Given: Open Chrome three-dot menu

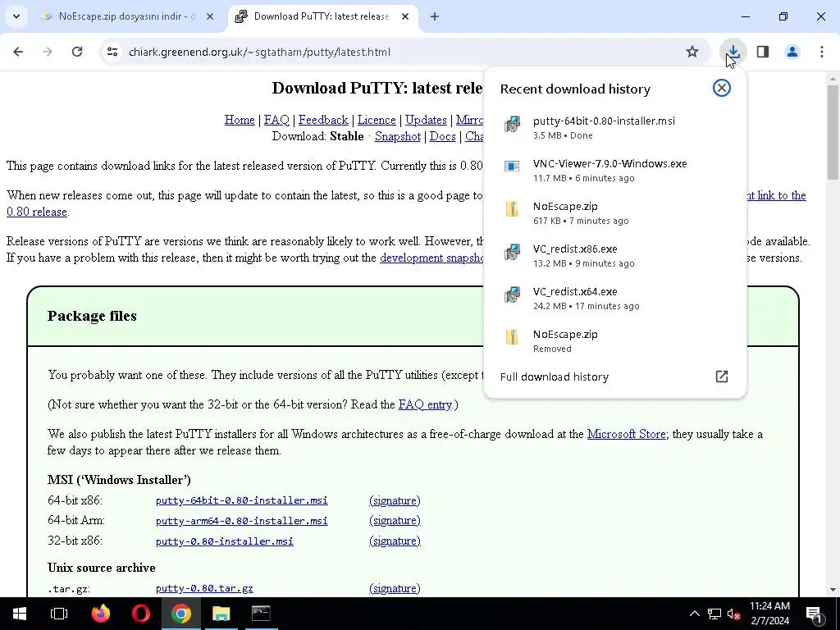Looking at the screenshot, I should click(x=822, y=52).
